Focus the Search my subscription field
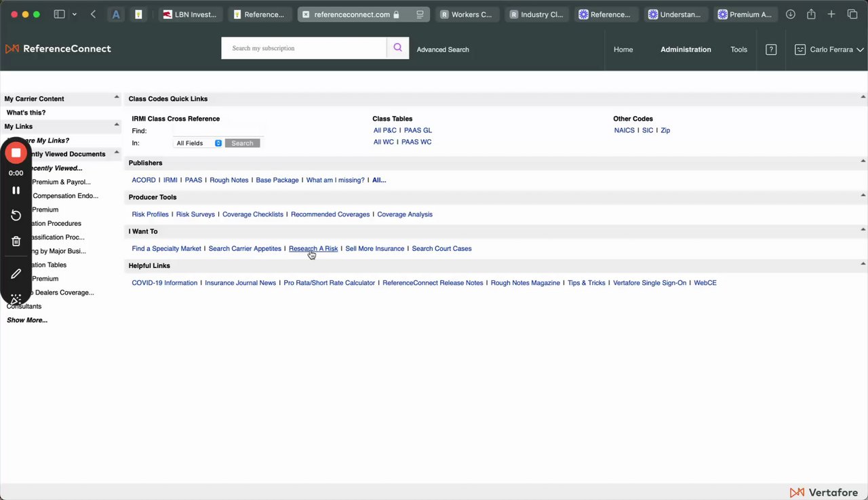The image size is (868, 500). point(304,48)
